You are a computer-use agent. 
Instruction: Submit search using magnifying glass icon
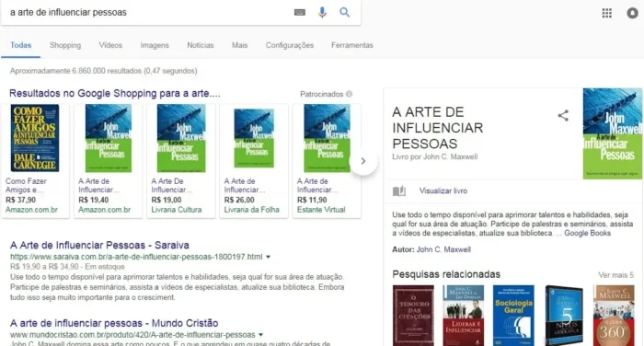point(345,12)
